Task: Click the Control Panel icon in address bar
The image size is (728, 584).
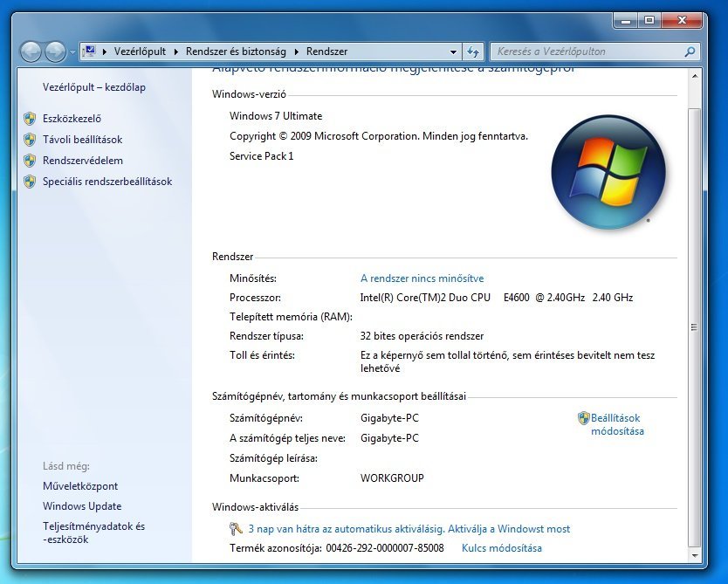Action: (90, 51)
